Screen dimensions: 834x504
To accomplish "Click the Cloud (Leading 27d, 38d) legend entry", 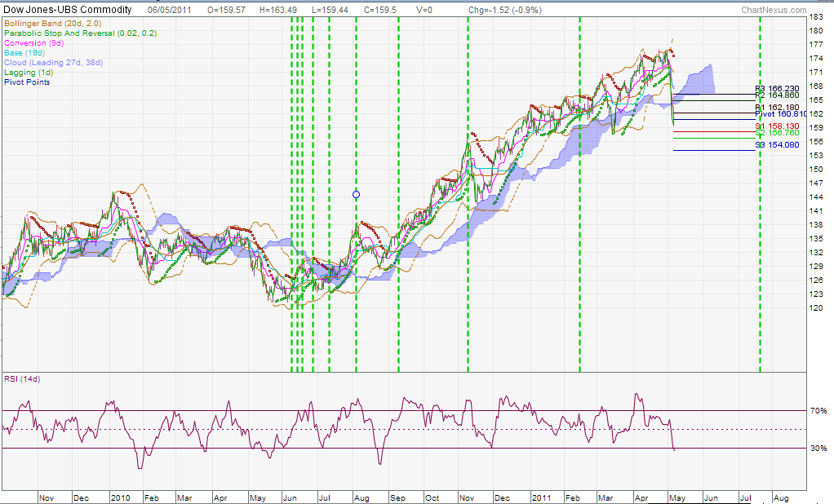I will pos(53,62).
